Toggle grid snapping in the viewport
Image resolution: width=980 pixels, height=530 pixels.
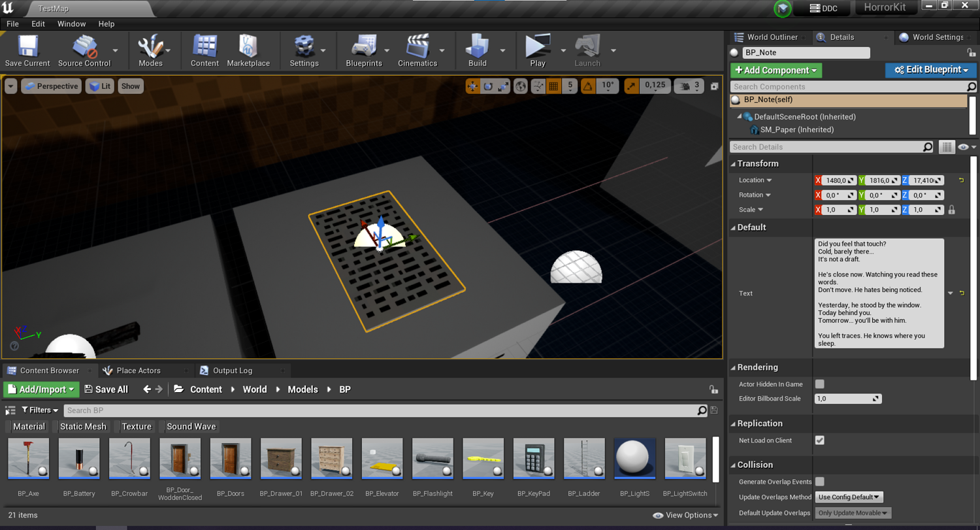coord(553,86)
